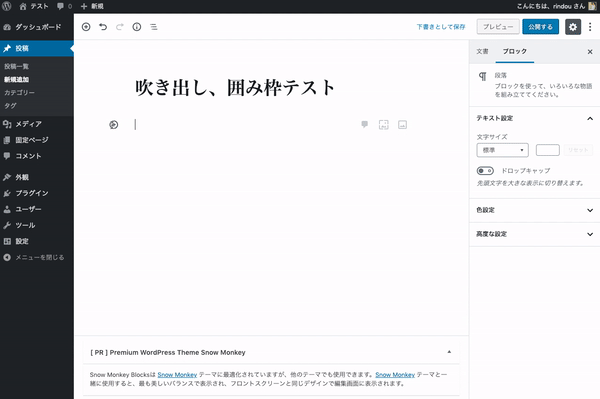600x399 pixels.
Task: Click the add block plus icon
Action: tap(86, 27)
